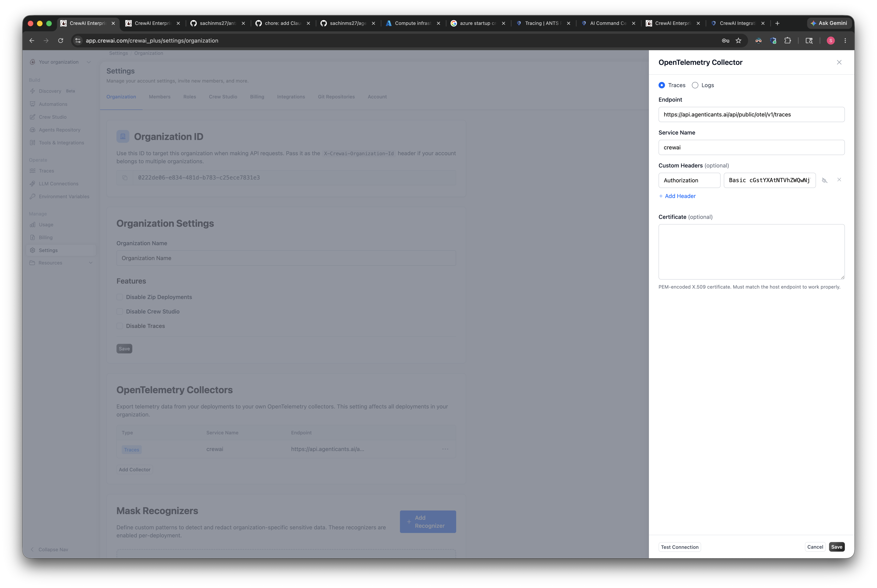Close the OpenTelemetry Collector panel
Viewport: 877px width, 588px height.
(x=839, y=62)
